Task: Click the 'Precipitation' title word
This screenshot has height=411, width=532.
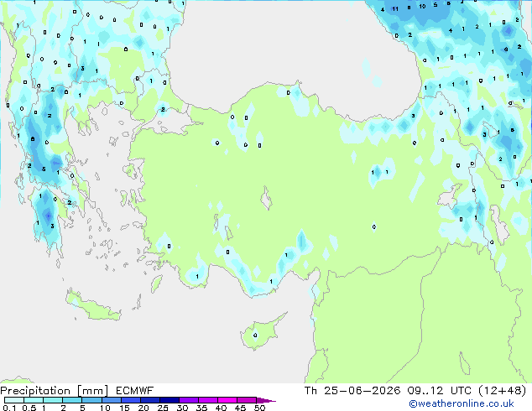Action: click(x=35, y=391)
